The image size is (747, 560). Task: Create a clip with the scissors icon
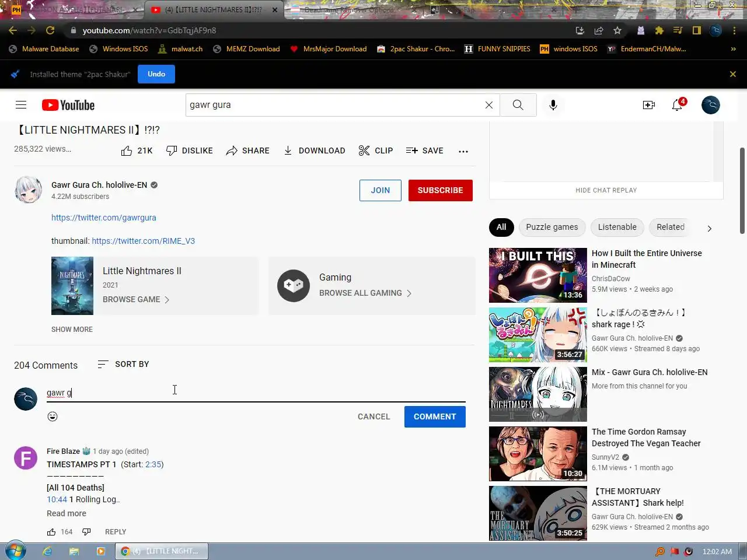coord(376,150)
